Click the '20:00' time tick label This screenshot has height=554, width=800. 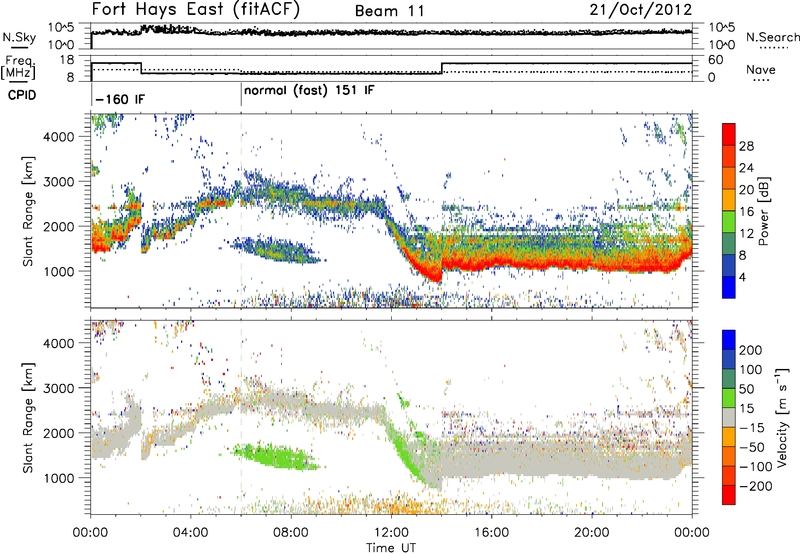[x=591, y=533]
